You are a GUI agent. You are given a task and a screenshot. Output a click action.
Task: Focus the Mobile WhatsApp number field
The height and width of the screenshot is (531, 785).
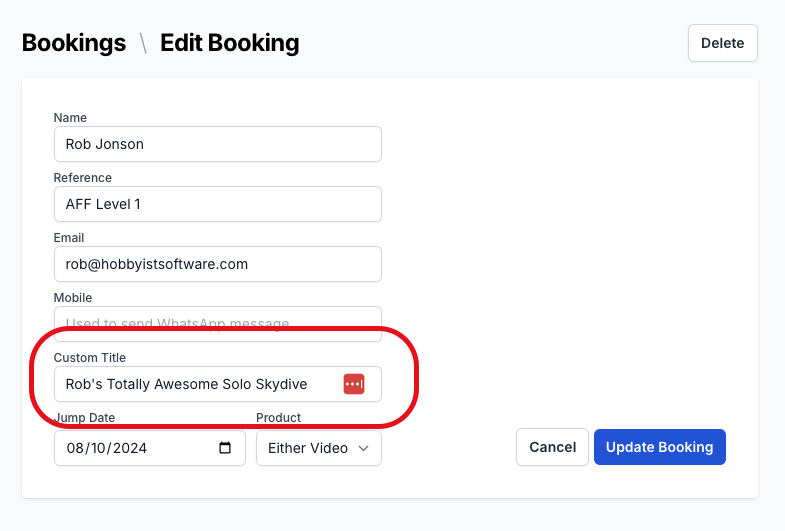218,324
